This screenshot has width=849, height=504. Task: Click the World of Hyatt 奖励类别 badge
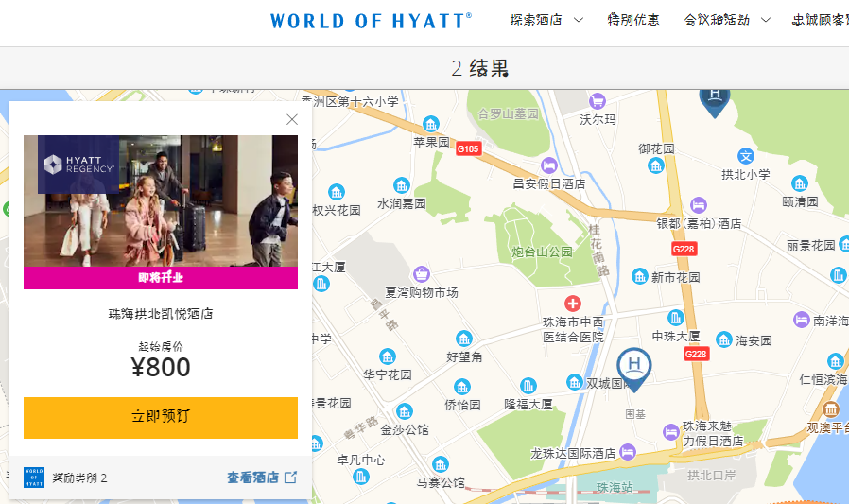[x=34, y=478]
